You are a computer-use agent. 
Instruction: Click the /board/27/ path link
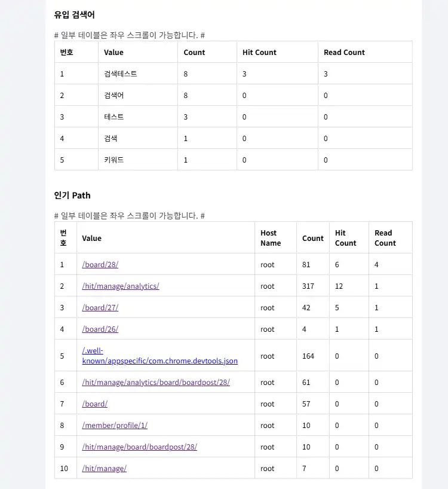[x=100, y=307]
